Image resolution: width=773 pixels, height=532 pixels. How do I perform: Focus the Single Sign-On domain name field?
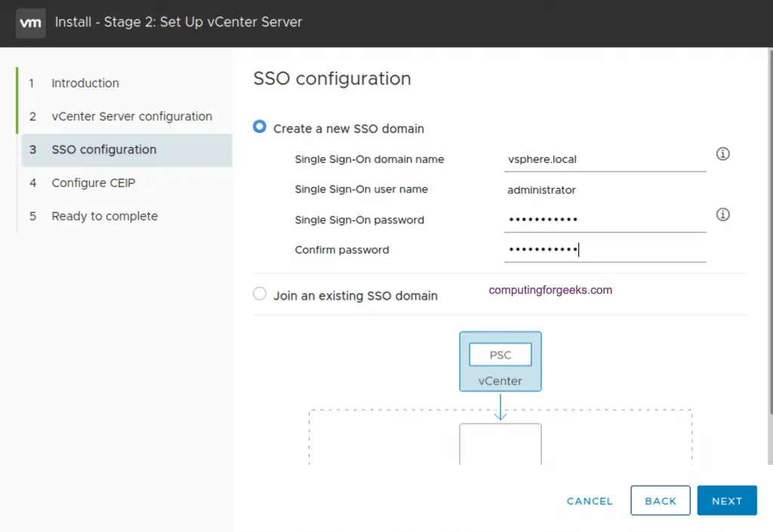[x=605, y=160]
